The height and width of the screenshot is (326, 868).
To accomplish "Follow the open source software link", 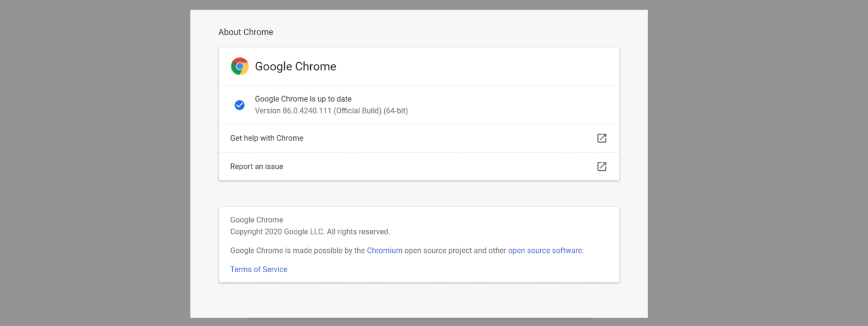I will click(x=545, y=250).
